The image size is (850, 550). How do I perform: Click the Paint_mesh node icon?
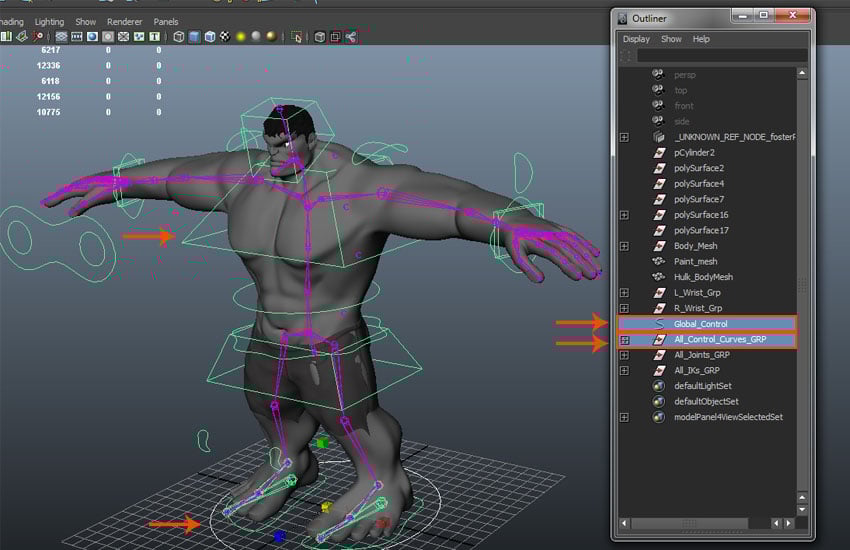658,261
